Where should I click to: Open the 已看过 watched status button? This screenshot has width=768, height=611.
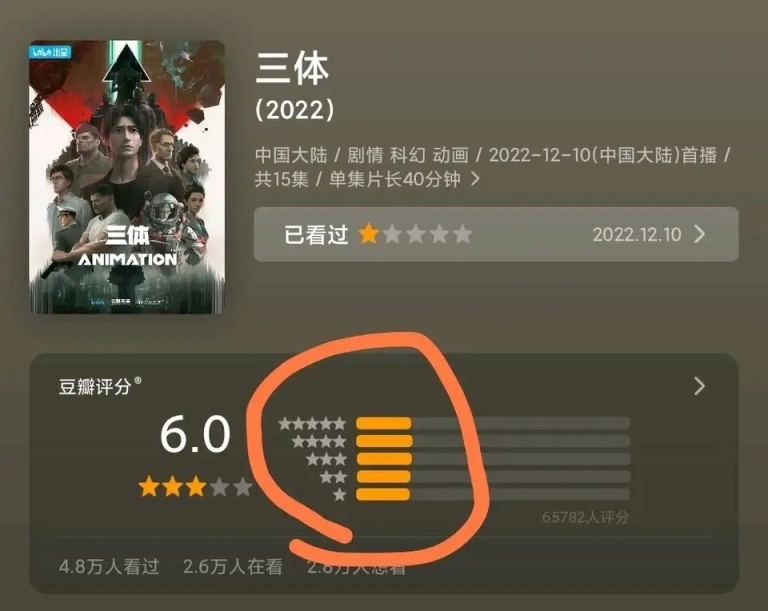point(496,234)
